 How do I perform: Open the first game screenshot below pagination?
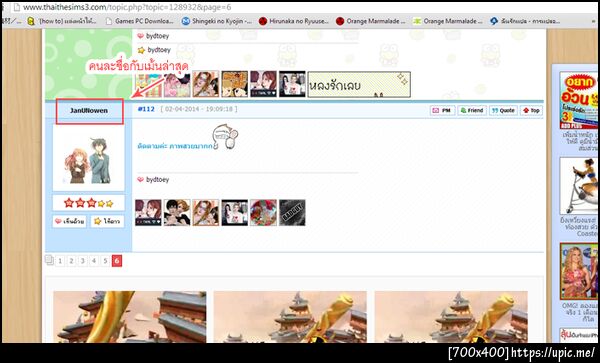coord(130,317)
